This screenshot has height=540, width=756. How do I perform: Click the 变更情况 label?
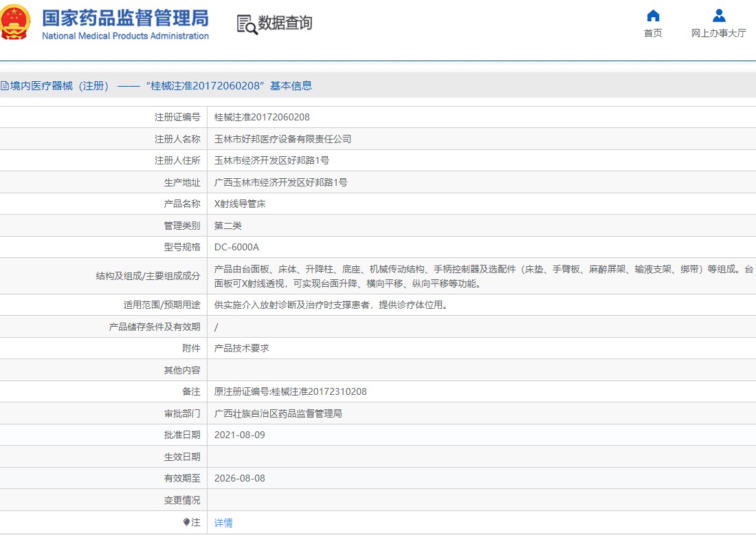tap(181, 500)
